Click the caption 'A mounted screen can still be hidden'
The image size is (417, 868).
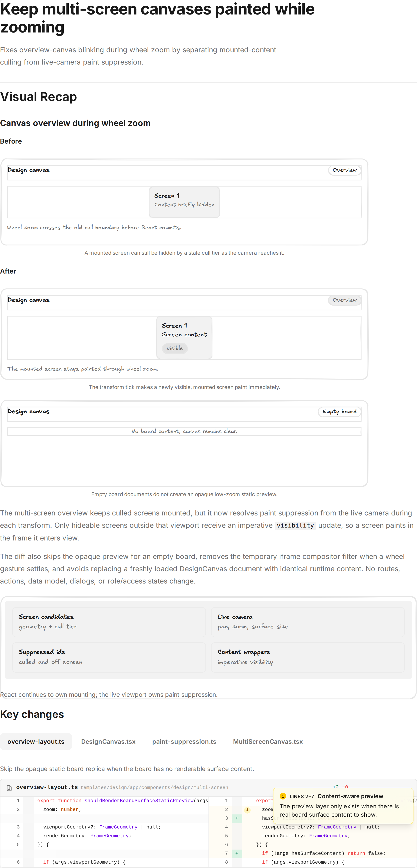(184, 253)
